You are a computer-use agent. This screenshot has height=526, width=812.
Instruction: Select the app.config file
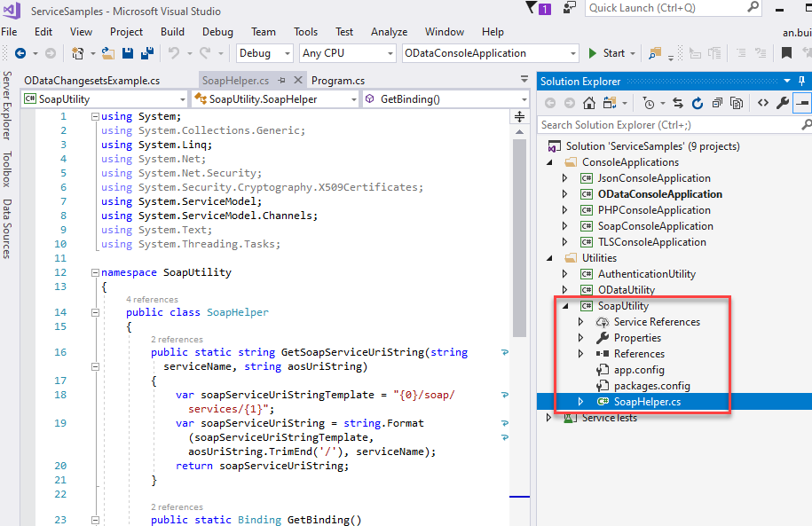[x=639, y=370]
